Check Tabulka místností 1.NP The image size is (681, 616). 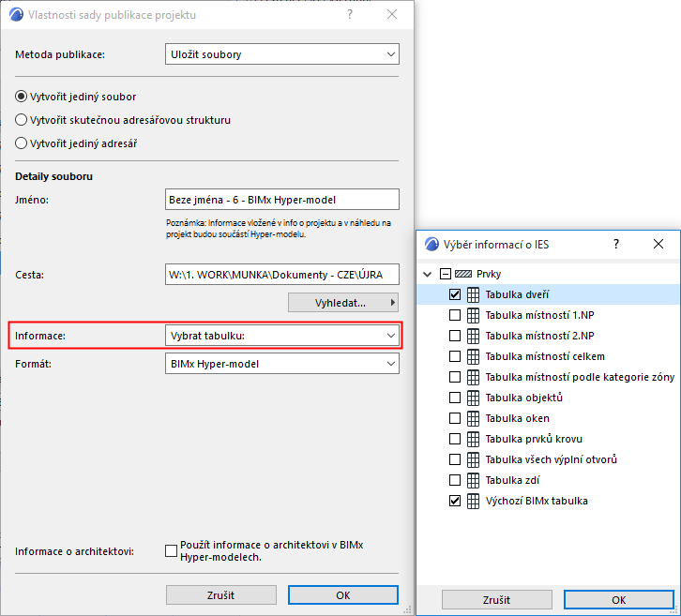coord(455,315)
